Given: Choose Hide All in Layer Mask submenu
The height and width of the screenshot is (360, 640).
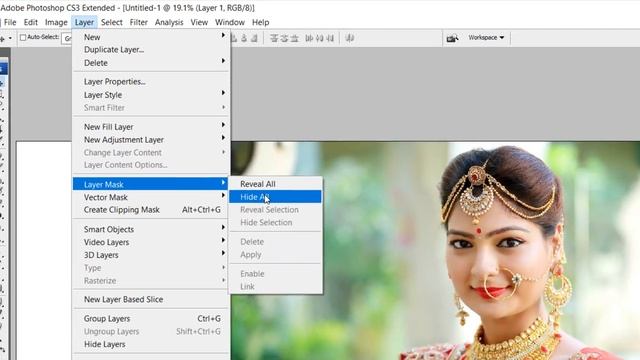Looking at the screenshot, I should (276, 197).
